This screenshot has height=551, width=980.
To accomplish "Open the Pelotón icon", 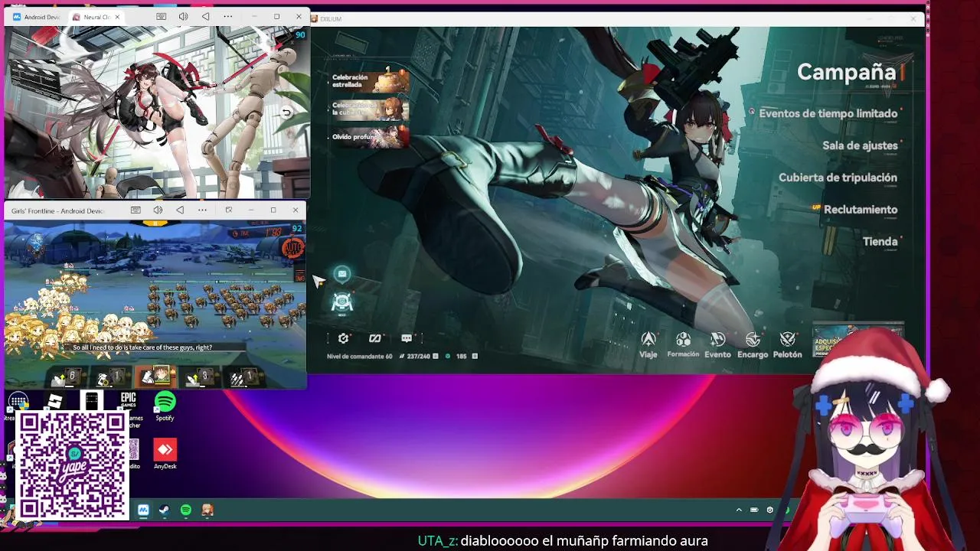I will click(788, 344).
